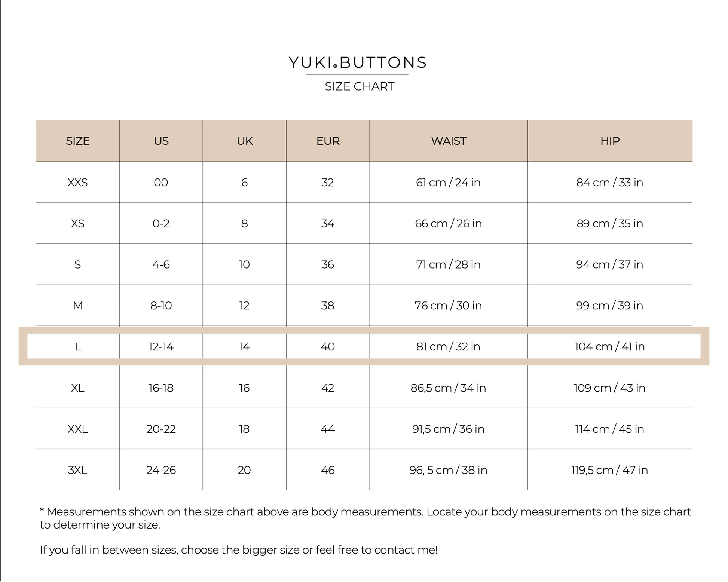
Task: Click the 81 cm / 32 in waist cell
Action: coord(448,347)
